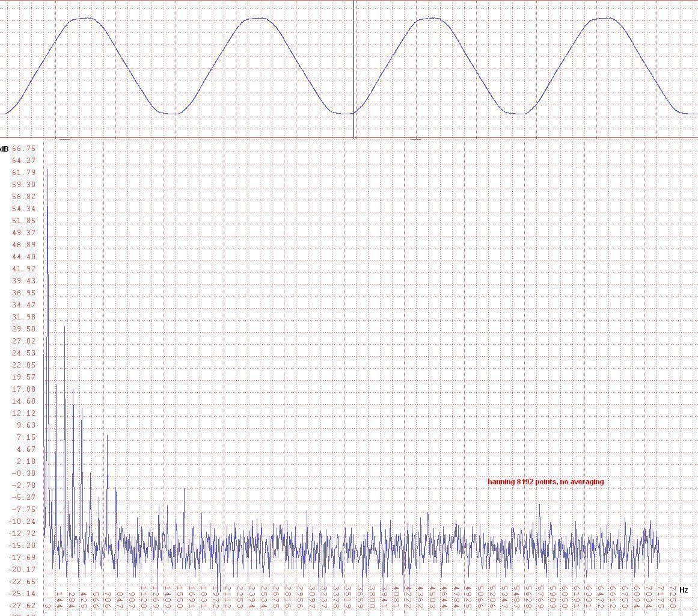698x616 pixels.
Task: Click the 3378 Hz frequency axis label
Action: click(336, 597)
